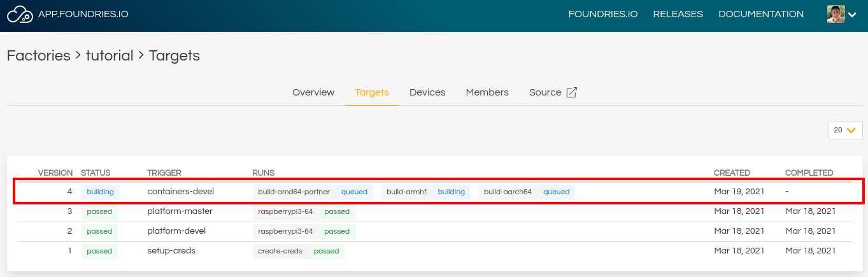
Task: Select the Targets tab
Action: [372, 92]
